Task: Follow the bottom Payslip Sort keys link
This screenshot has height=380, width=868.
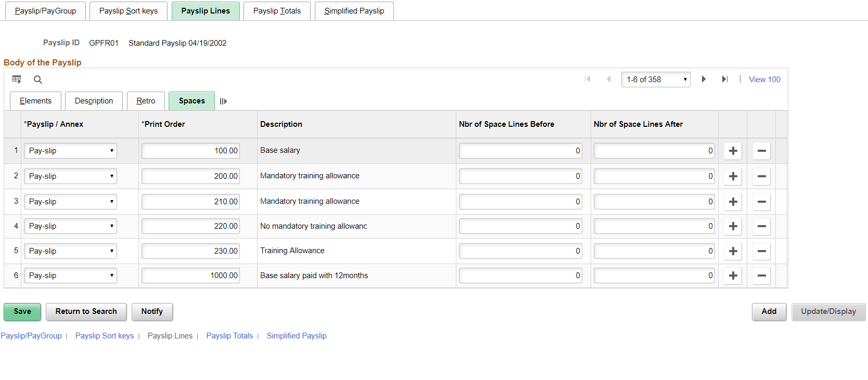Action: (105, 336)
